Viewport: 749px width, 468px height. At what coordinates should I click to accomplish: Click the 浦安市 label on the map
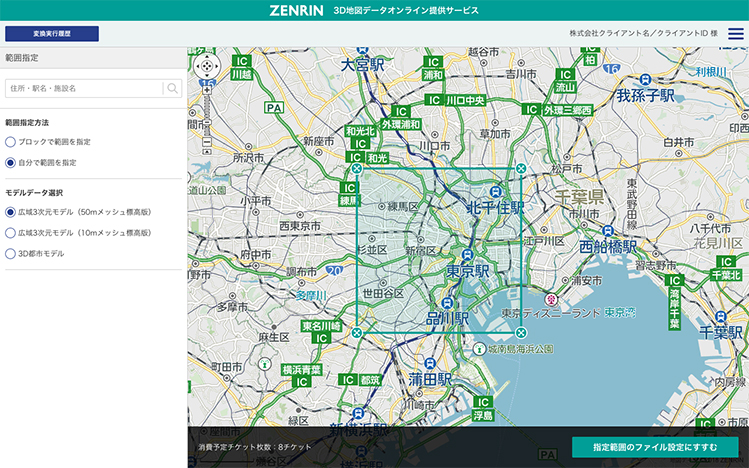point(587,280)
